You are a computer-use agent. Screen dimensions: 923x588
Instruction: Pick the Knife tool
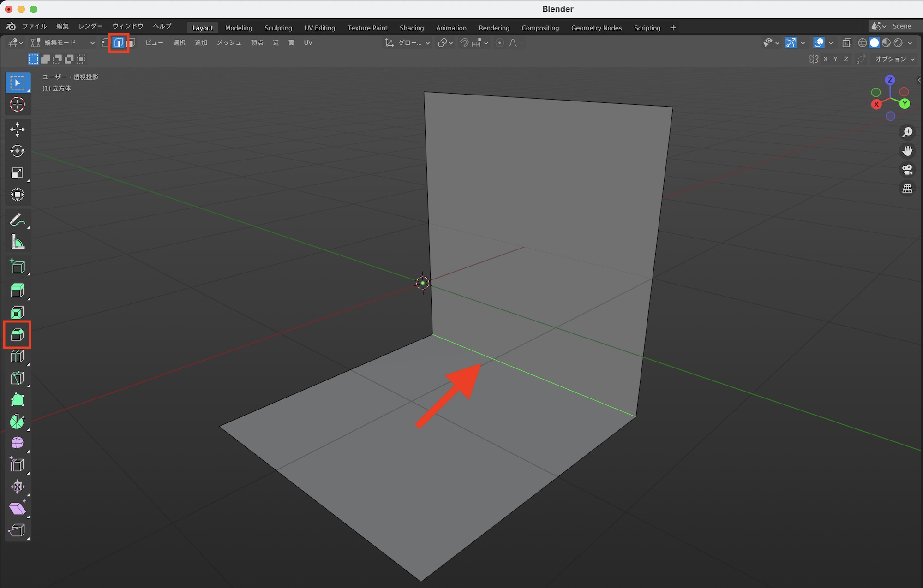click(x=17, y=378)
